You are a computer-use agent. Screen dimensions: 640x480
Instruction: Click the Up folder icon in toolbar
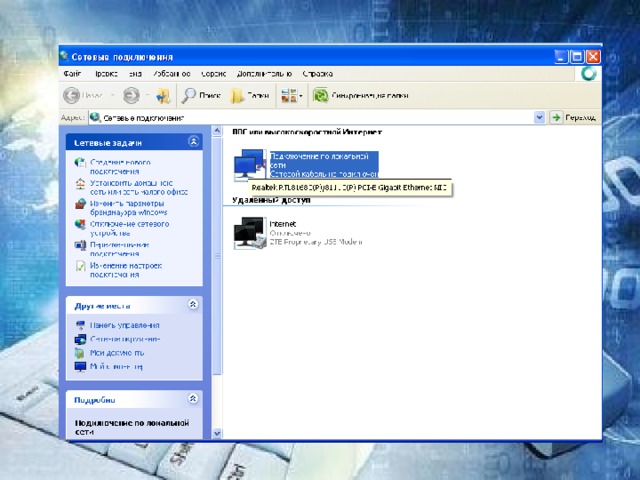[163, 95]
